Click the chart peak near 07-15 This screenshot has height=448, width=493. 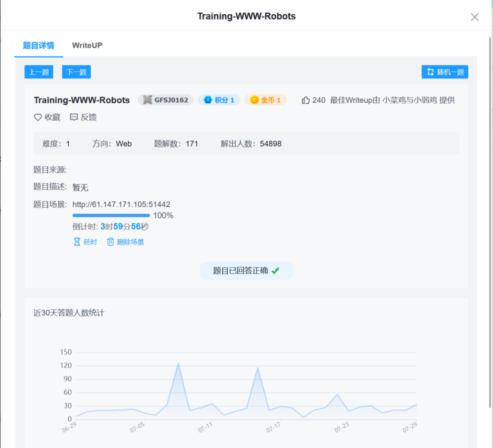(x=258, y=367)
